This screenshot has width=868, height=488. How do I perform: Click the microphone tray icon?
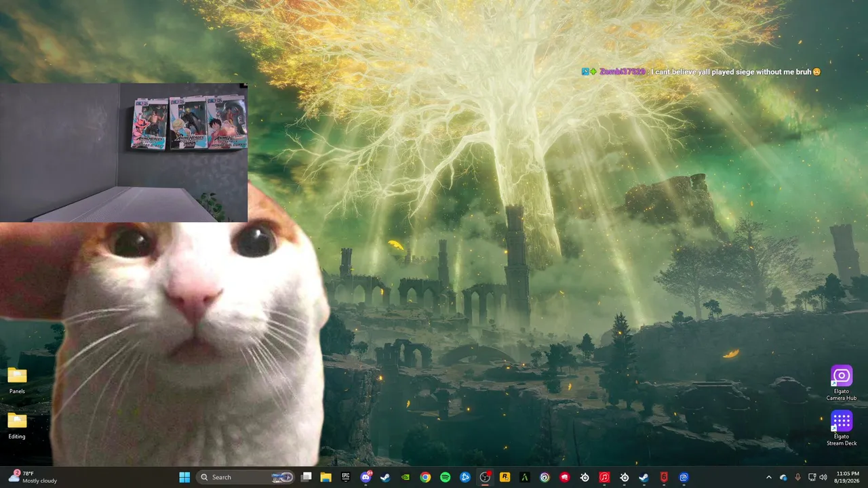coord(797,477)
